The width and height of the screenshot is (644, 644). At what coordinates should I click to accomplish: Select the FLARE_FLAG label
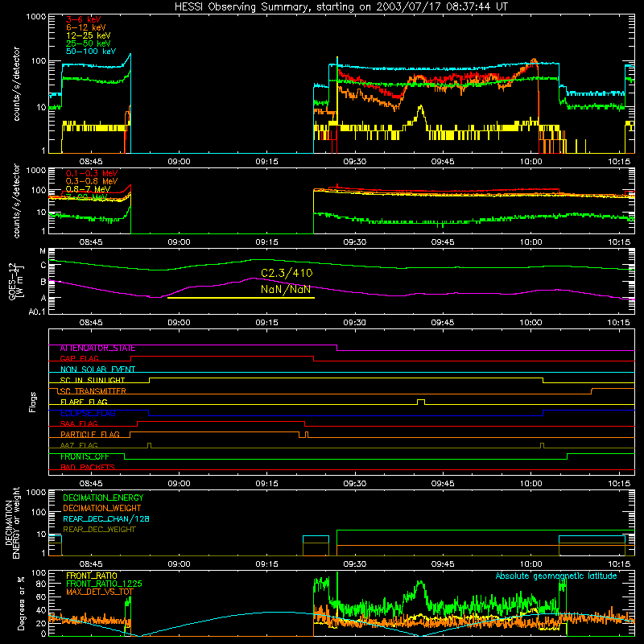[x=84, y=402]
